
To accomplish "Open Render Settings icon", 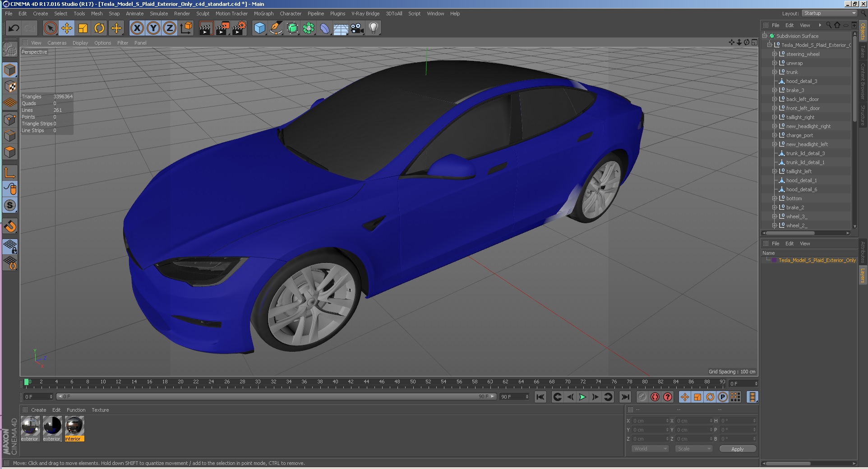I will point(239,28).
